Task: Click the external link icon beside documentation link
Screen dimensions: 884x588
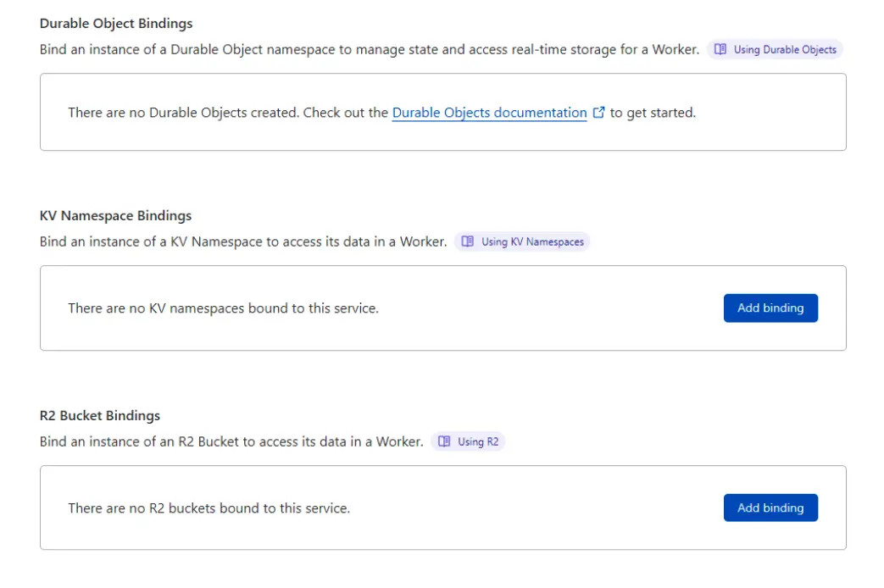Action: click(599, 112)
